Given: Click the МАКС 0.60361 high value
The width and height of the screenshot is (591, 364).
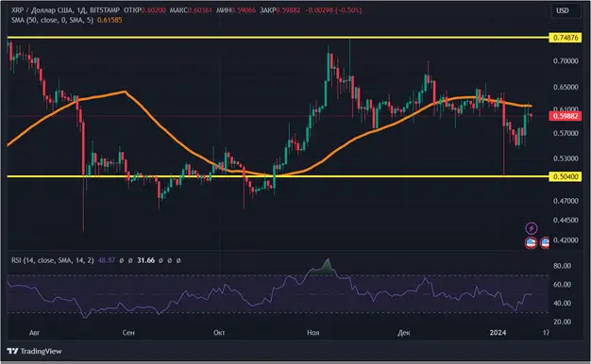Looking at the screenshot, I should tap(191, 10).
